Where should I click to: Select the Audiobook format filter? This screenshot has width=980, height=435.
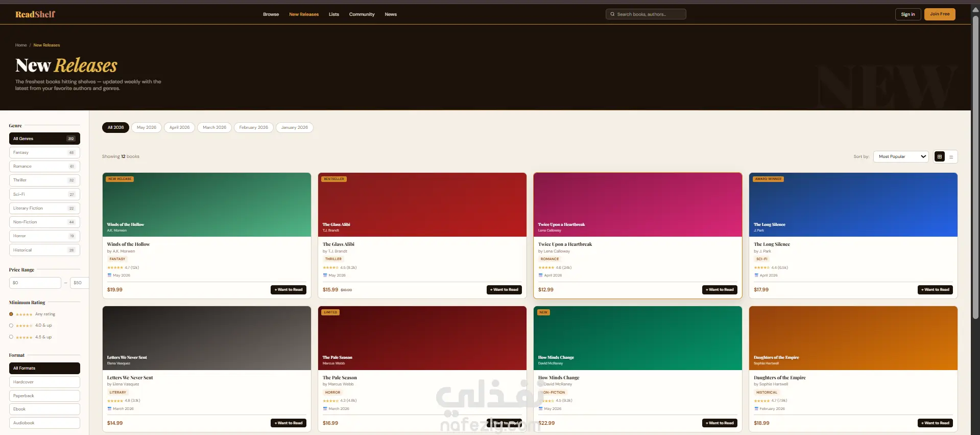[x=44, y=423]
